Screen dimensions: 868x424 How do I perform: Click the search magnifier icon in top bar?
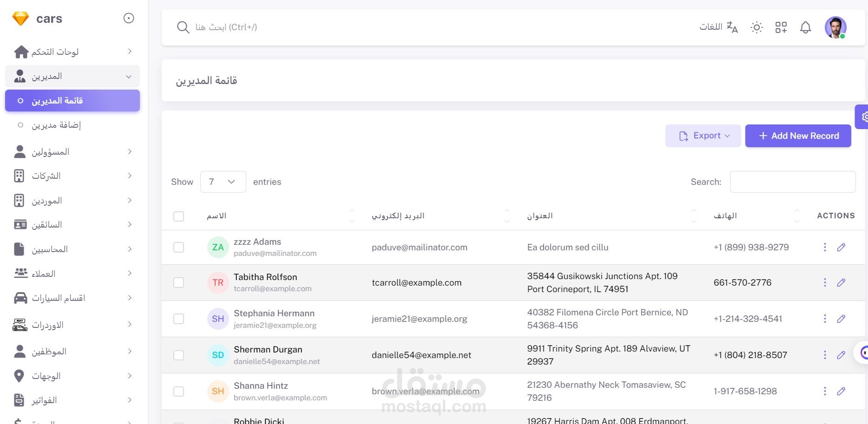coord(183,27)
